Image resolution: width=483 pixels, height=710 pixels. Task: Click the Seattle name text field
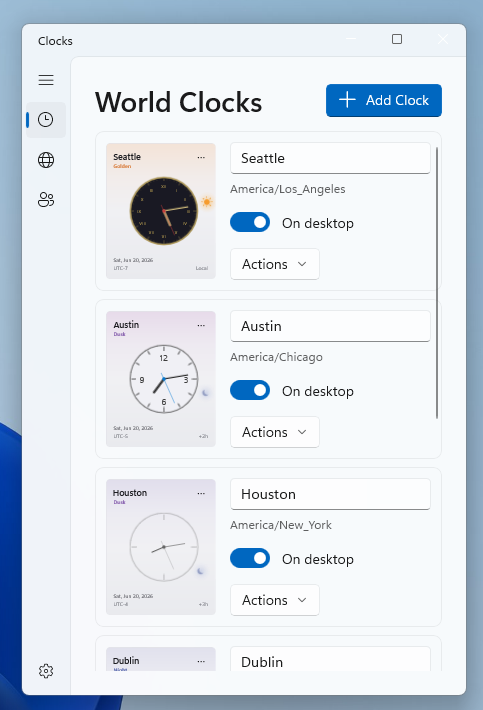[330, 158]
